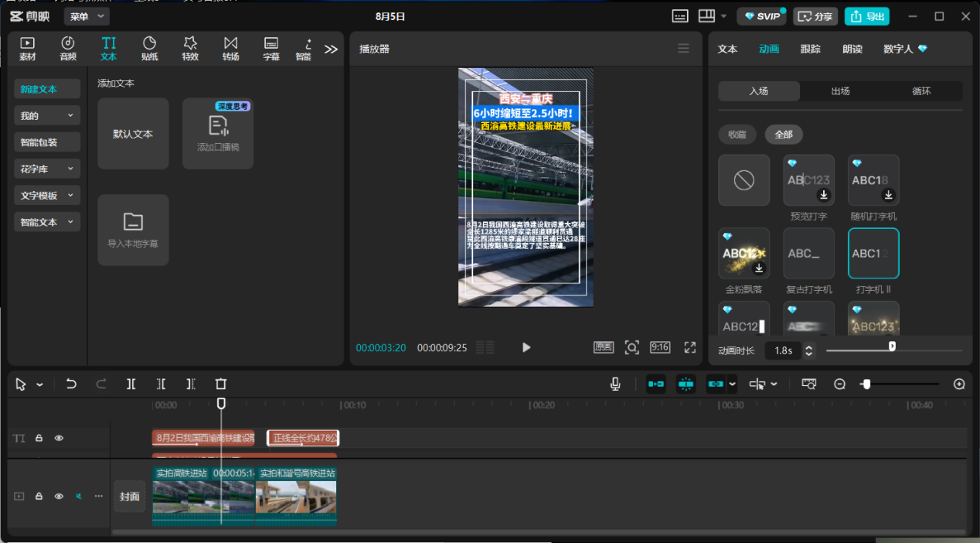Screen dimensions: 980x543
Task: Toggle lock on the main video track
Action: point(39,496)
